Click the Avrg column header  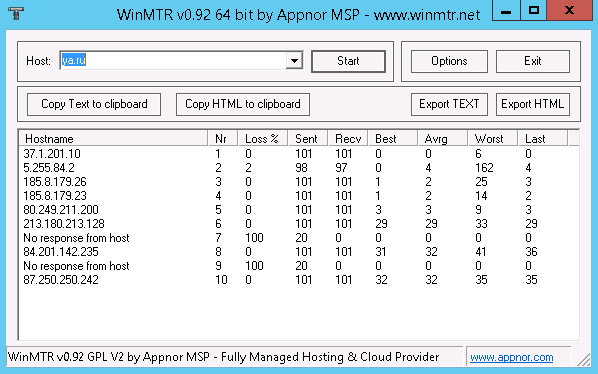coord(442,138)
